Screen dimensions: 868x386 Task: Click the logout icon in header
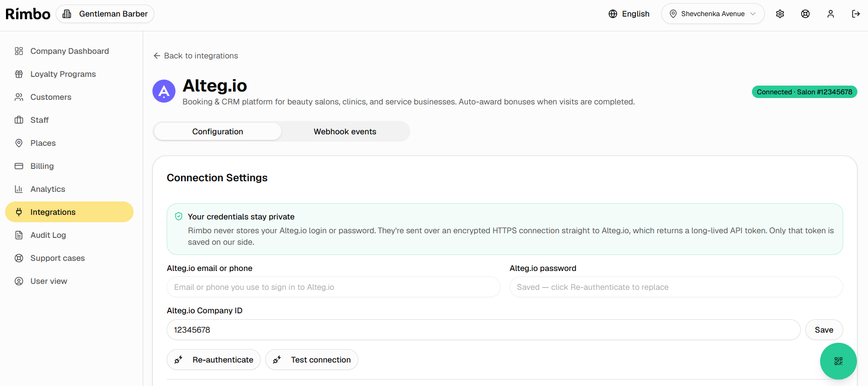[856, 14]
